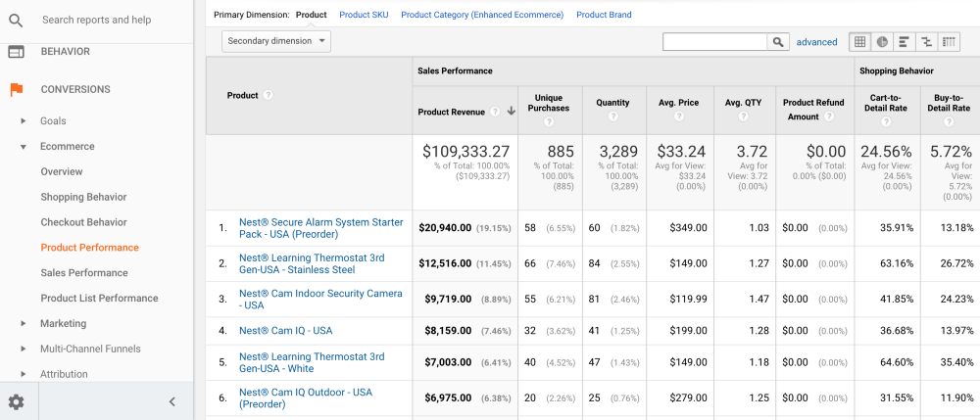The image size is (980, 420).
Task: Click the search magnifier icon in sidebar
Action: [17, 20]
